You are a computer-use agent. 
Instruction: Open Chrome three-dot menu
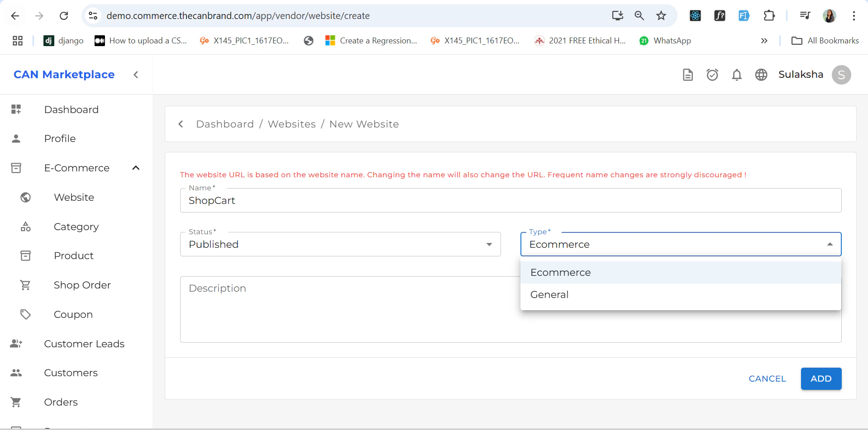click(x=854, y=16)
